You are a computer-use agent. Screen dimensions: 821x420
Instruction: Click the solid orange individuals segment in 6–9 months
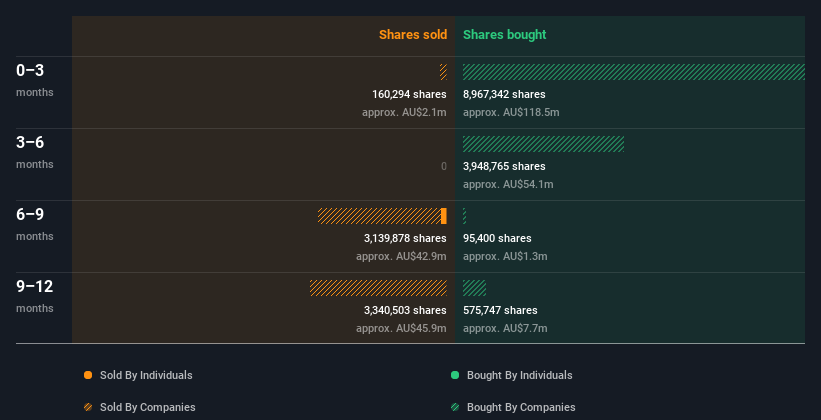(x=444, y=216)
